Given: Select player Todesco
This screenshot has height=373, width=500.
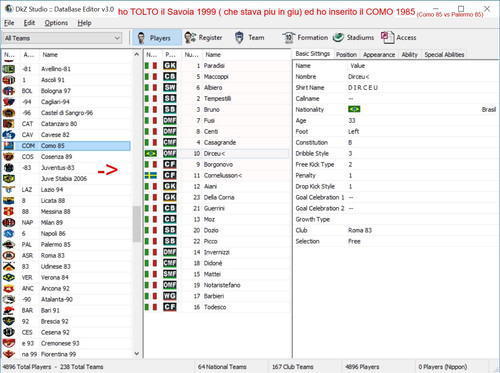Looking at the screenshot, I should (x=217, y=307).
